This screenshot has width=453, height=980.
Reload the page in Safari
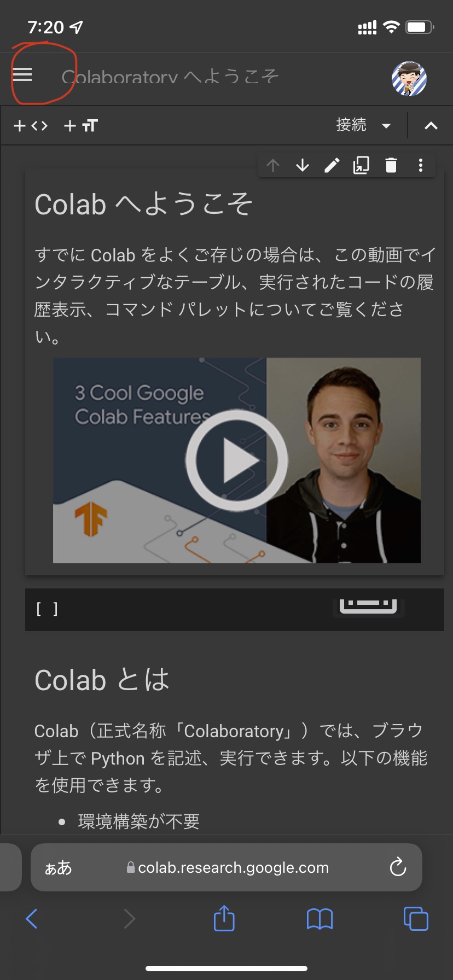(398, 867)
